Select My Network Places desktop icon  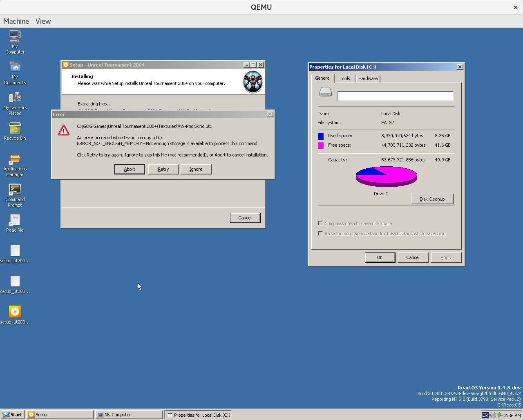pos(15,103)
